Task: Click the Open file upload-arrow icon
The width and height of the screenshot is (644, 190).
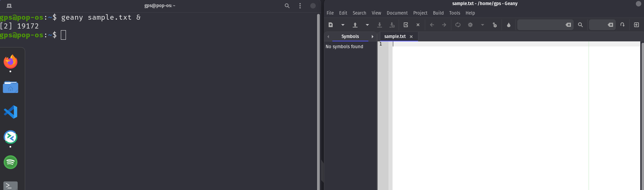Action: pyautogui.click(x=355, y=25)
